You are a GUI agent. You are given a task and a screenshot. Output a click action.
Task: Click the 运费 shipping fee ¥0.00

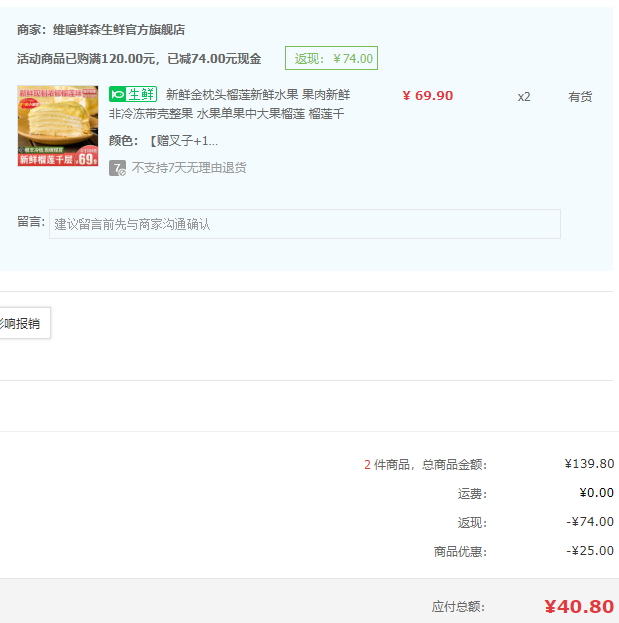[x=596, y=493]
